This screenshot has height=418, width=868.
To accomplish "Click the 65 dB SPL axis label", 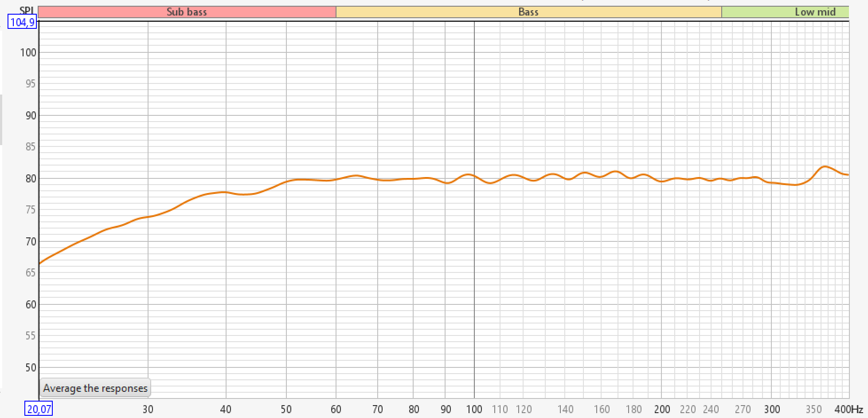I will coord(31,273).
